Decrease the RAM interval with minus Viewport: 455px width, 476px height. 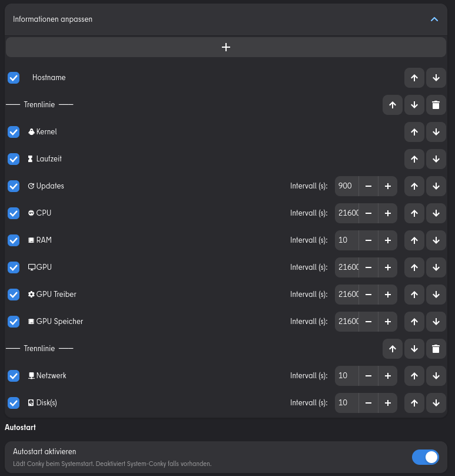tap(368, 240)
